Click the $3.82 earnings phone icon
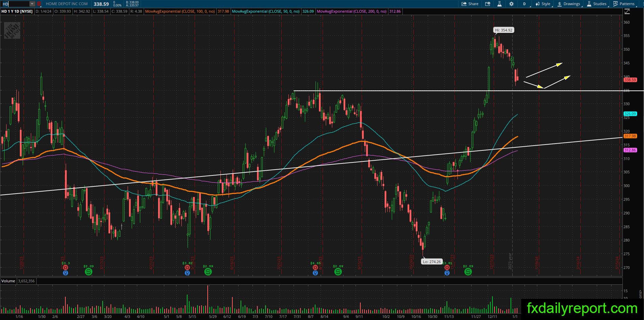 click(x=187, y=268)
